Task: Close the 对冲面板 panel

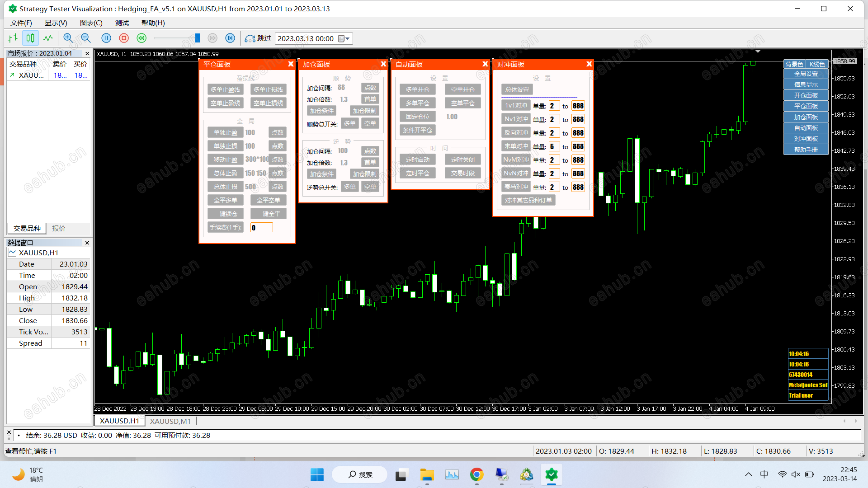Action: pos(589,64)
